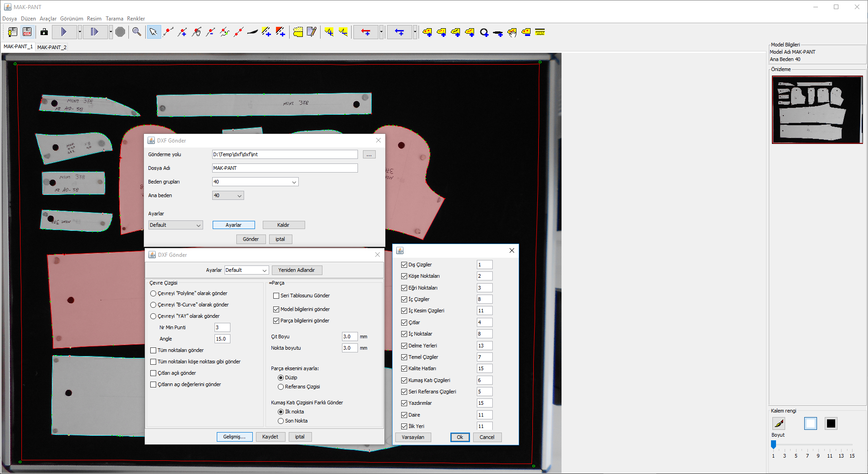Open the Beden grupları dropdown
868x474 pixels.
[255, 182]
